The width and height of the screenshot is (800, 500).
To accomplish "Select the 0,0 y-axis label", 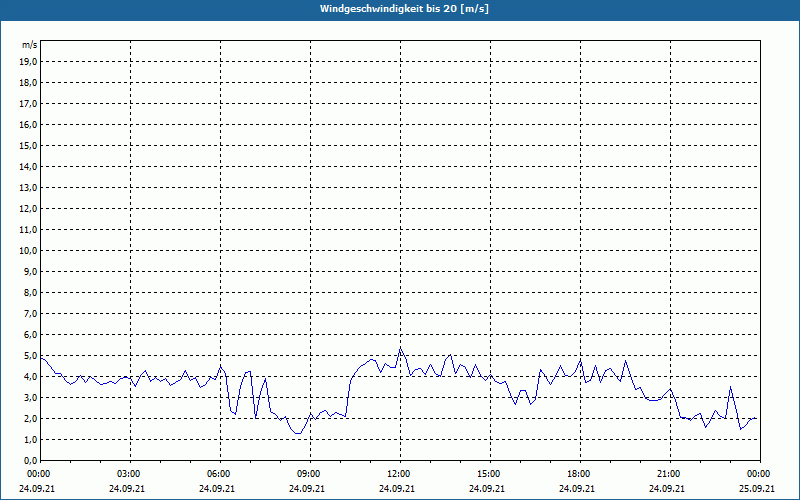I will [31, 460].
